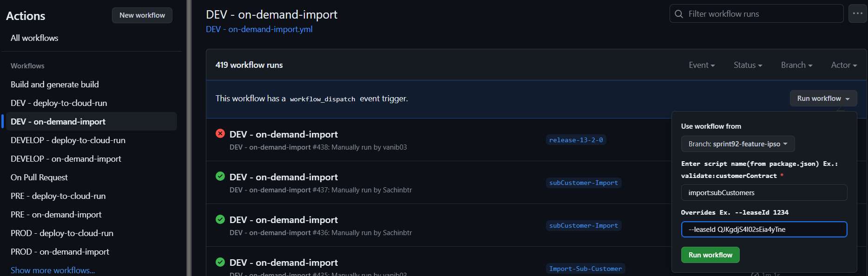Click the success check icon for run #437
This screenshot has width=868, height=276.
[x=220, y=176]
